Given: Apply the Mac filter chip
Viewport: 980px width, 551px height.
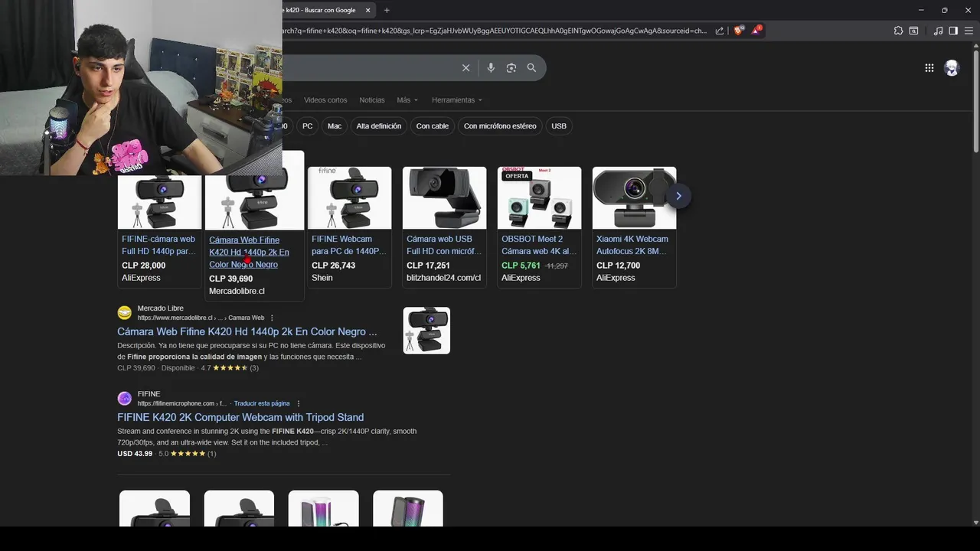Looking at the screenshot, I should click(x=335, y=126).
